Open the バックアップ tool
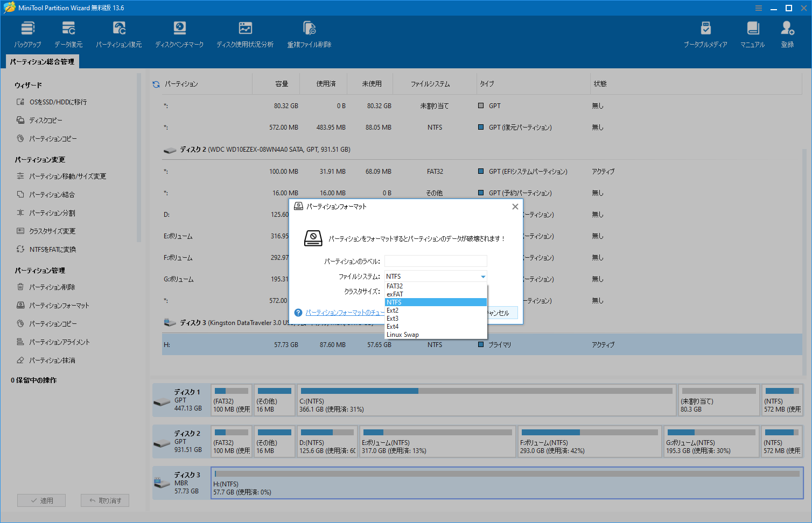This screenshot has width=812, height=523. (27, 33)
